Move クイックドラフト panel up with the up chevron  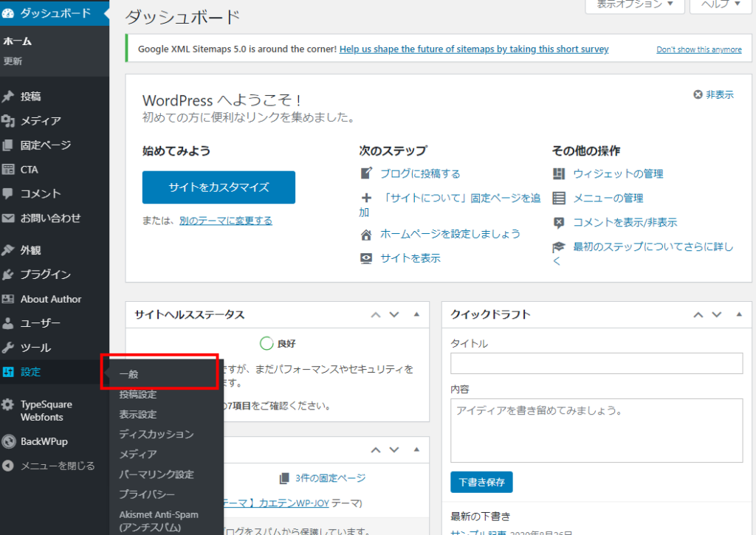pyautogui.click(x=698, y=315)
